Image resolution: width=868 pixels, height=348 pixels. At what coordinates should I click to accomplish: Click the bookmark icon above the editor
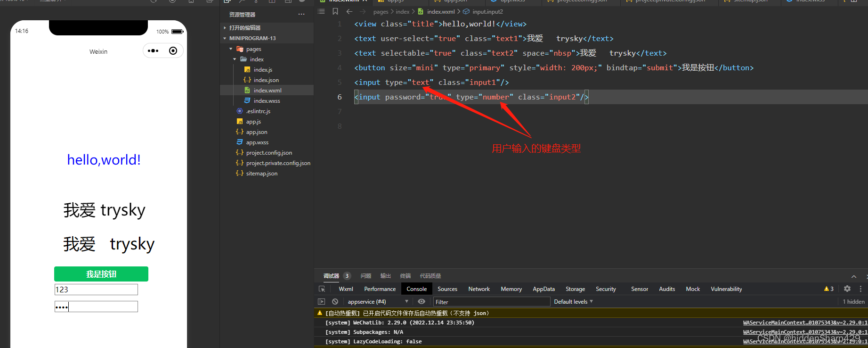[x=335, y=11]
